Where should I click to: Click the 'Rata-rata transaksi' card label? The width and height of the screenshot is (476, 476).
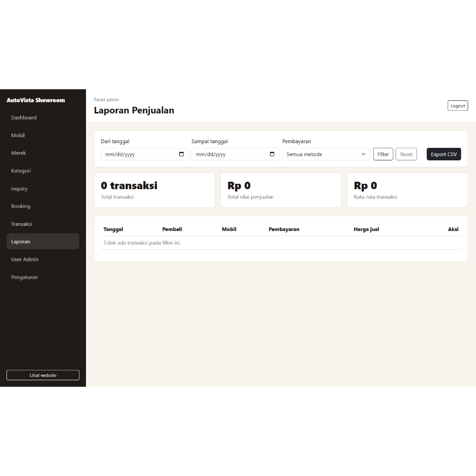pyautogui.click(x=375, y=197)
